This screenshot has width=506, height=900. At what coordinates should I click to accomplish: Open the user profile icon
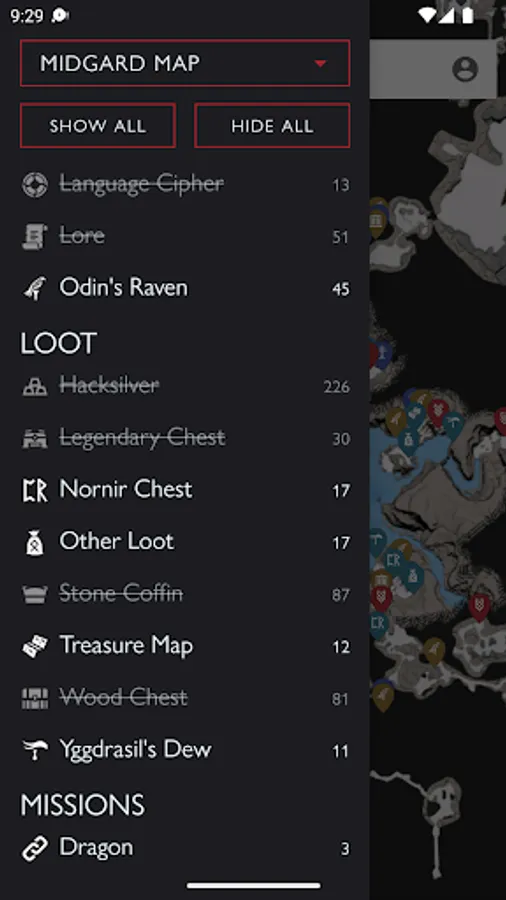pyautogui.click(x=465, y=69)
